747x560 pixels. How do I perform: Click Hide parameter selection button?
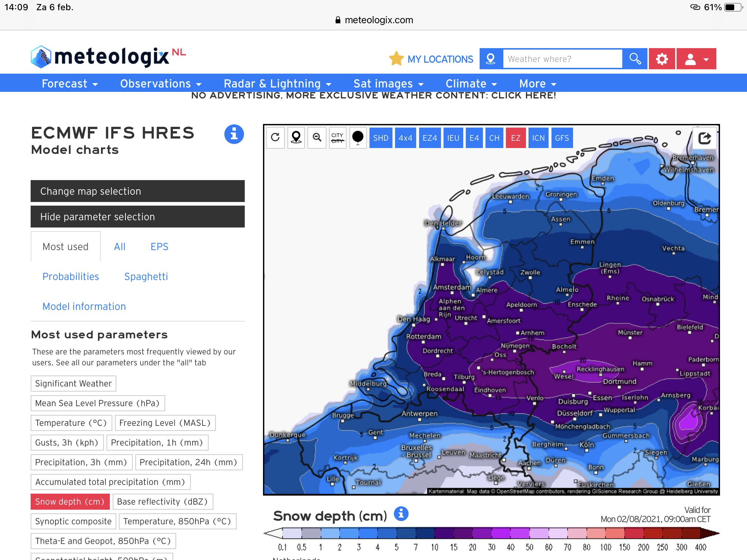click(x=138, y=217)
